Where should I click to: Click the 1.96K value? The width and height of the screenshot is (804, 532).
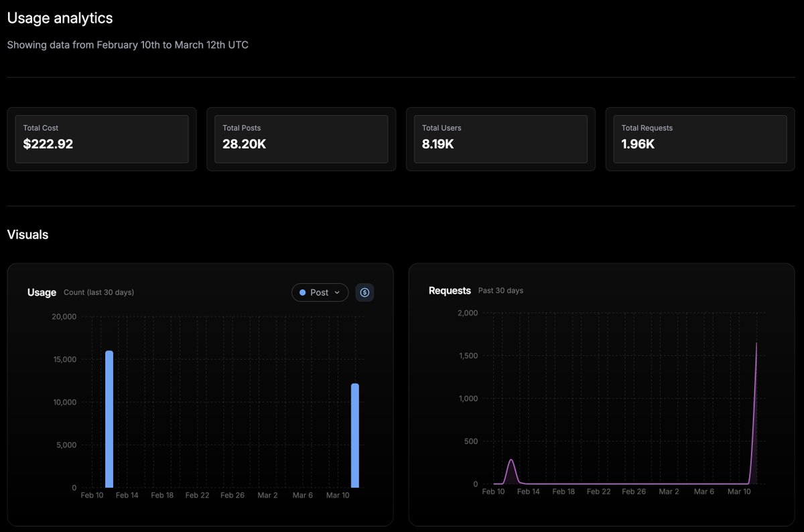point(638,143)
